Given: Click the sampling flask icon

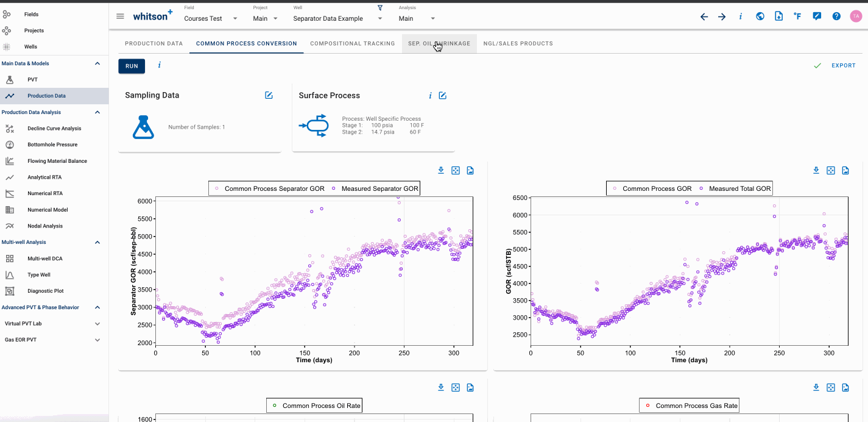Looking at the screenshot, I should 143,127.
